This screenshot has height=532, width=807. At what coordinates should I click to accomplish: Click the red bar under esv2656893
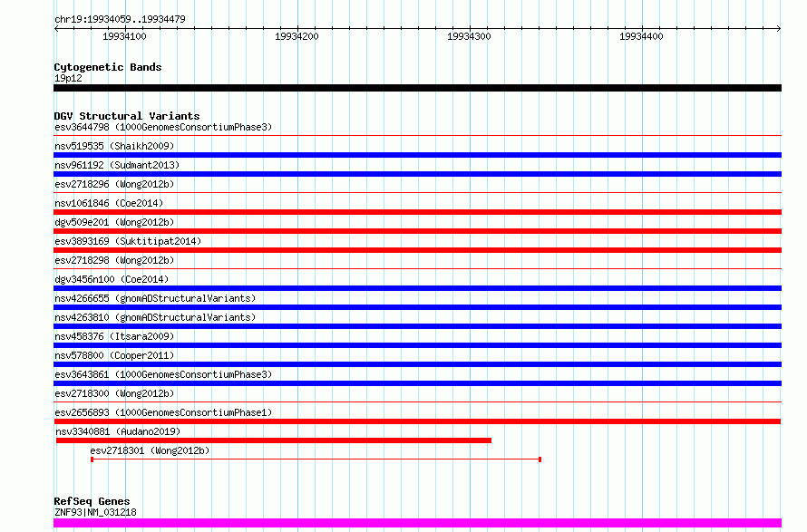pos(417,421)
